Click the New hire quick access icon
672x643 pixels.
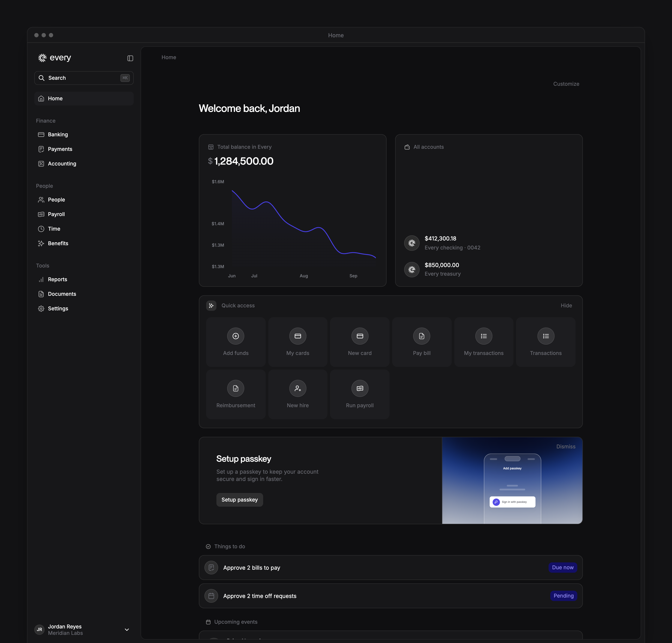298,388
